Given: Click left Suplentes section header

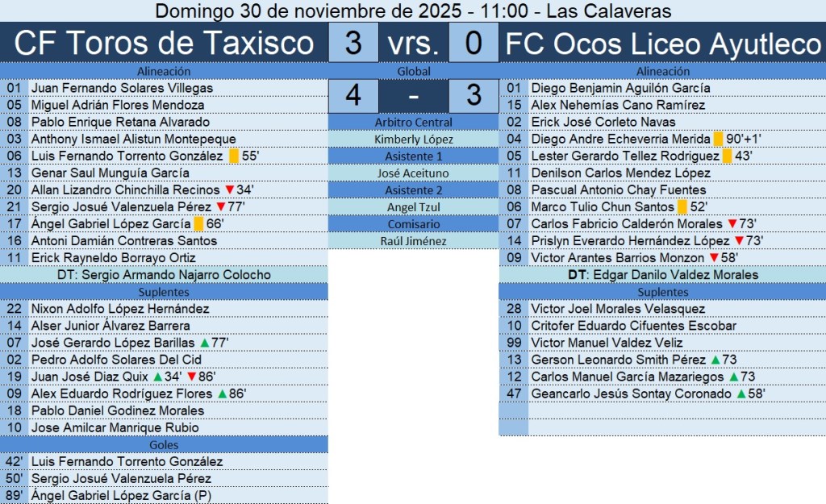Looking at the screenshot, I should (x=164, y=292).
